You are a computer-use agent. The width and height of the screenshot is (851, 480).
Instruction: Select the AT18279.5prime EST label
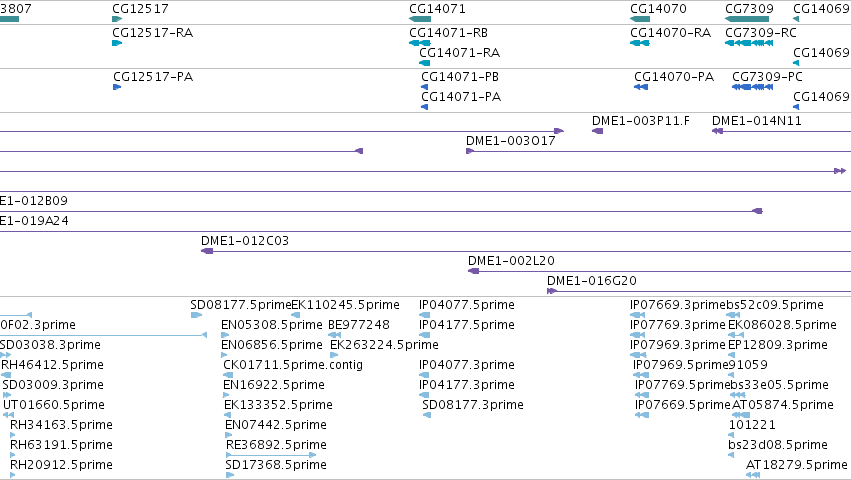797,465
